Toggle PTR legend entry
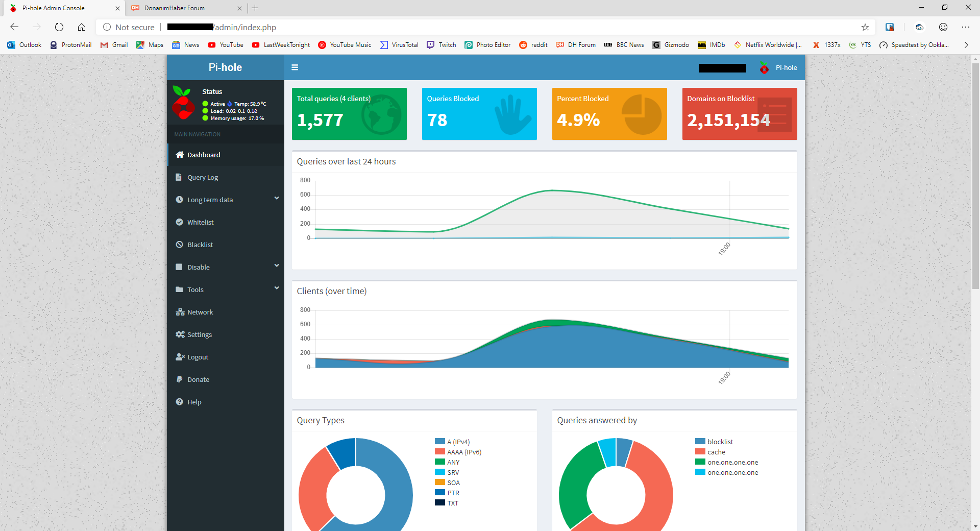Viewport: 980px width, 531px height. (x=447, y=493)
